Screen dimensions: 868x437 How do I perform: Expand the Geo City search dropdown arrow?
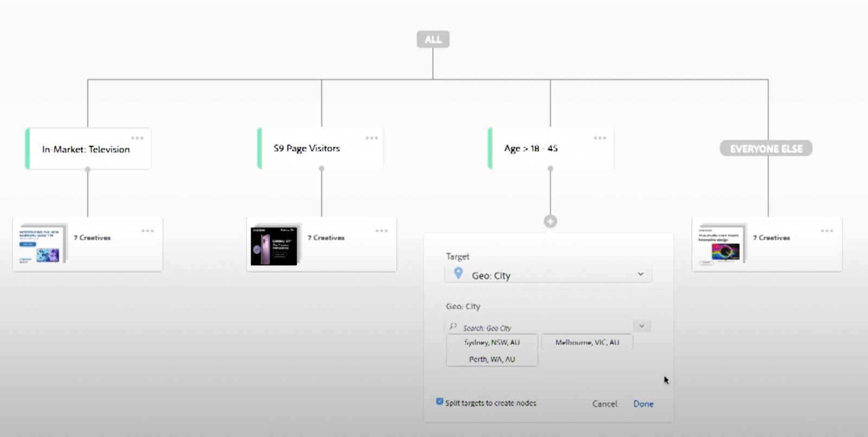(x=642, y=326)
